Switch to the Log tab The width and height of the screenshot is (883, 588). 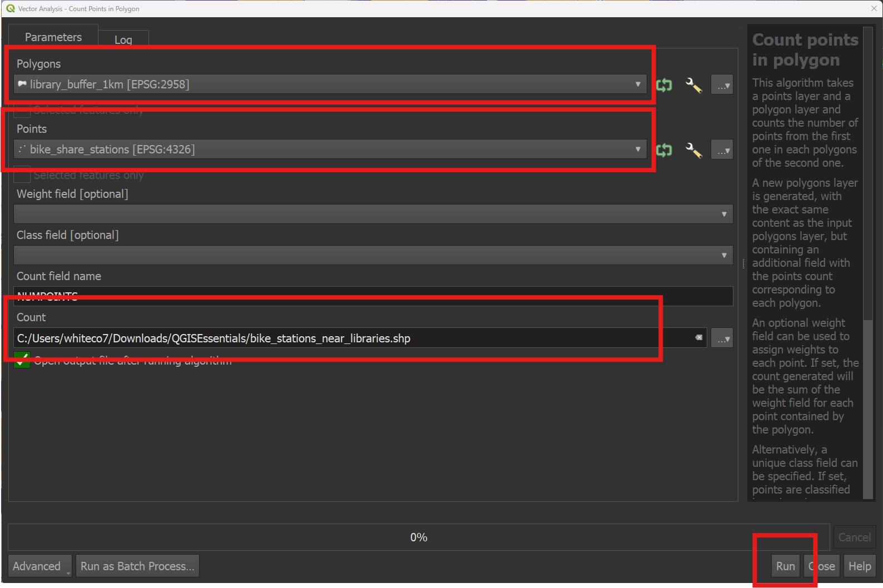(x=123, y=39)
